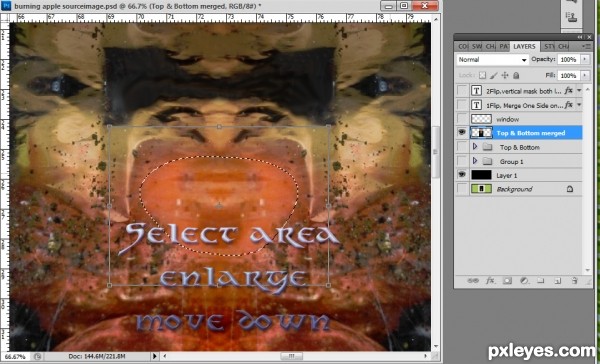Show the Group 1 layer group

point(462,161)
